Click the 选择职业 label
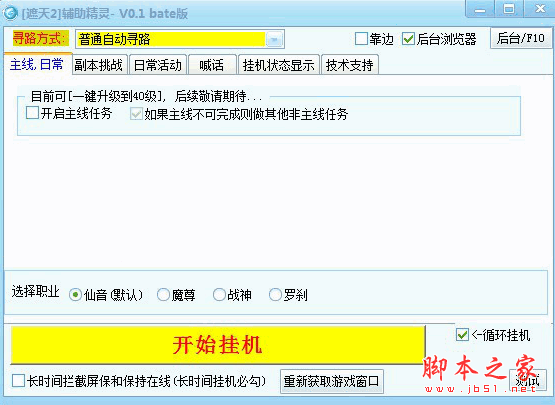The image size is (555, 405). [35, 292]
